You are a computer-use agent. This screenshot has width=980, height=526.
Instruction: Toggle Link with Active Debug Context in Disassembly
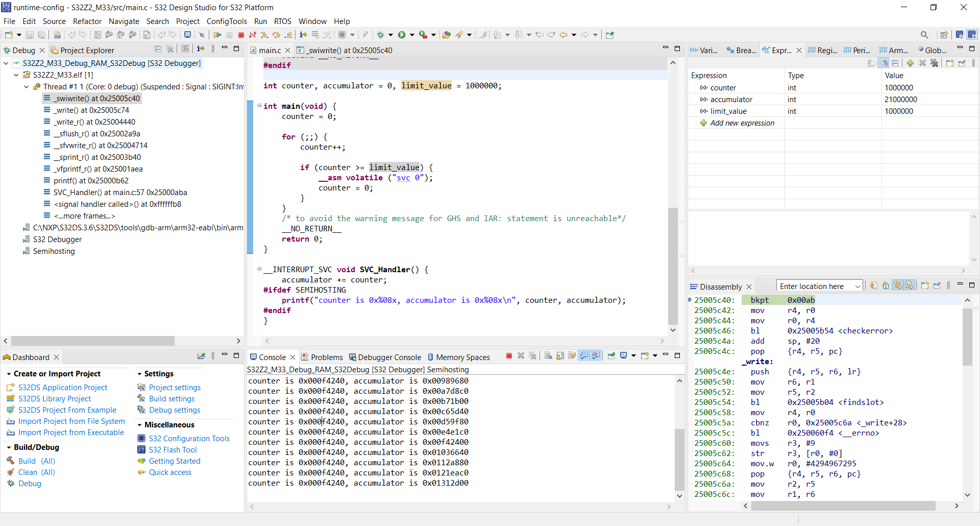897,285
